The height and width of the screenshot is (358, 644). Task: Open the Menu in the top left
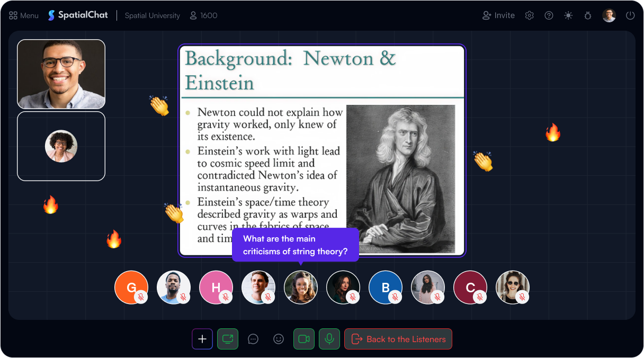[x=23, y=15]
